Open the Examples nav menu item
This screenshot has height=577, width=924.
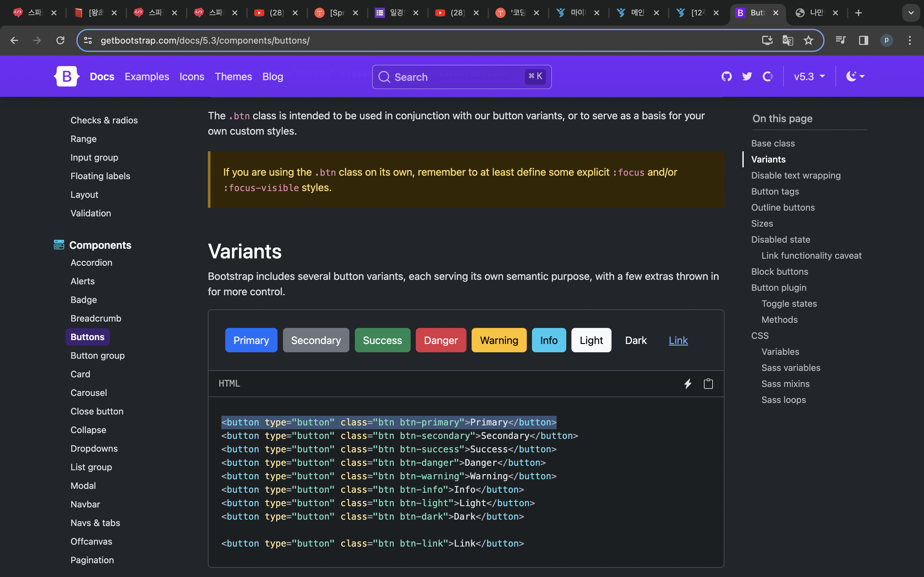click(x=147, y=76)
